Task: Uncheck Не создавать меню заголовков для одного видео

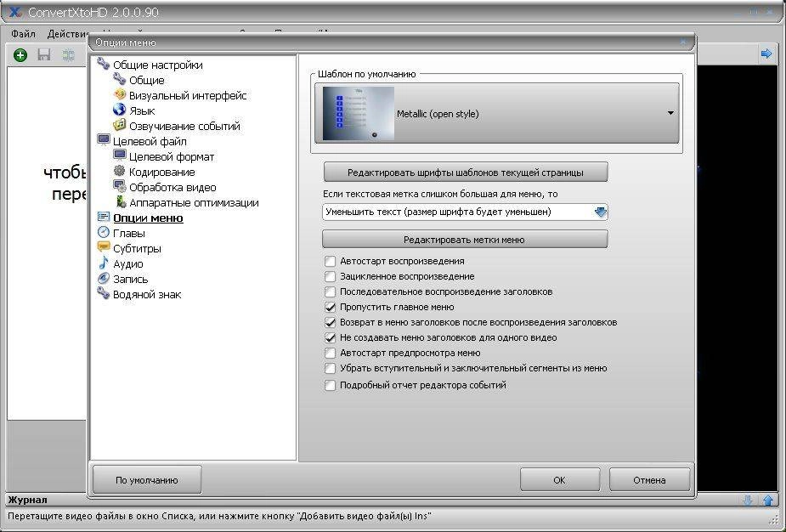Action: pos(330,337)
